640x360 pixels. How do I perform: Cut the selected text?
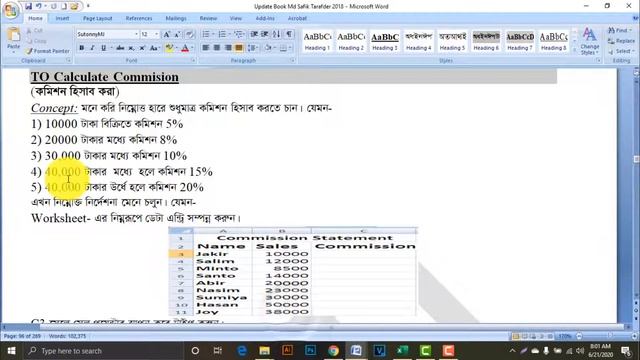(x=35, y=31)
